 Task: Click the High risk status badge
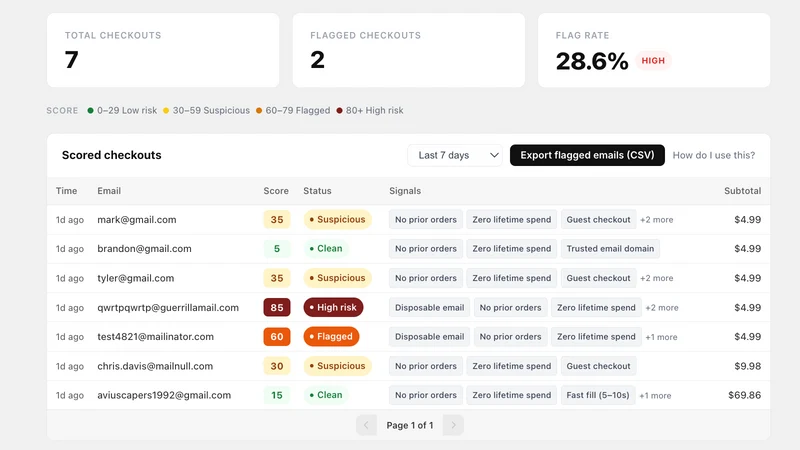tap(333, 307)
